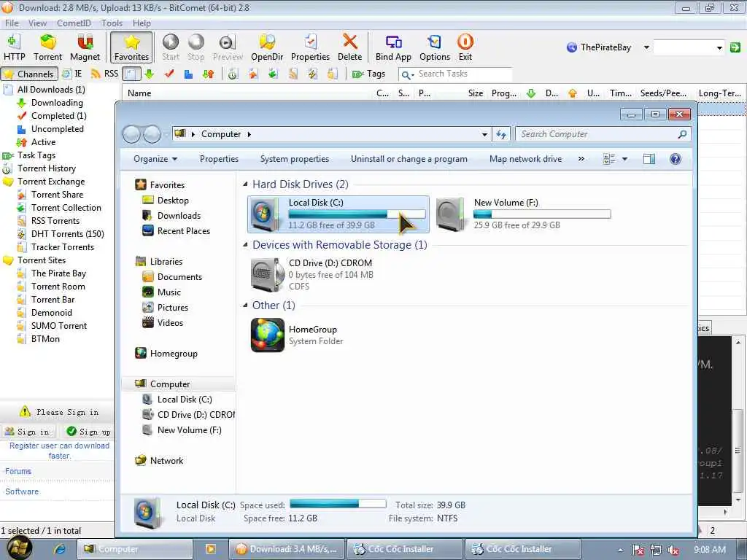Collapse Devices with Removable Storage group

[245, 245]
